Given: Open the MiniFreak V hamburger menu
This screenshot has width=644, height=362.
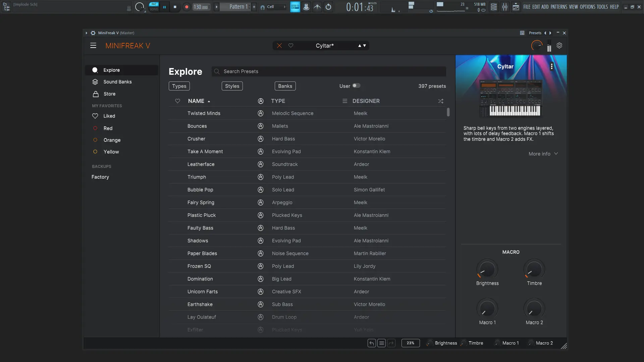Looking at the screenshot, I should [x=93, y=46].
